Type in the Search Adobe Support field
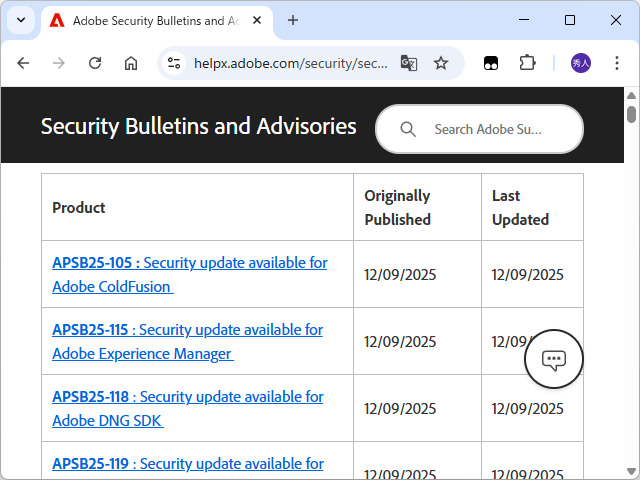This screenshot has width=640, height=480. pyautogui.click(x=490, y=129)
